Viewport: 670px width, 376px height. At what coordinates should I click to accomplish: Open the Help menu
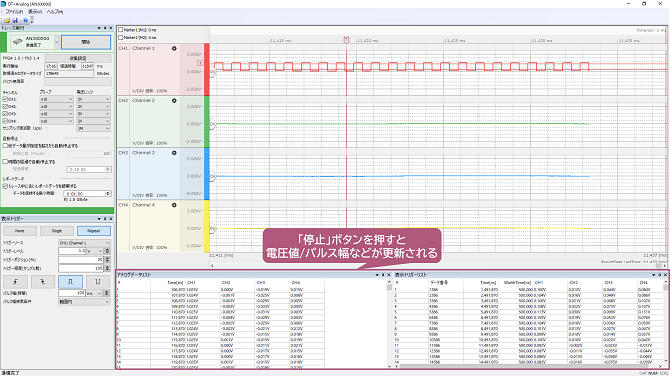pyautogui.click(x=55, y=12)
